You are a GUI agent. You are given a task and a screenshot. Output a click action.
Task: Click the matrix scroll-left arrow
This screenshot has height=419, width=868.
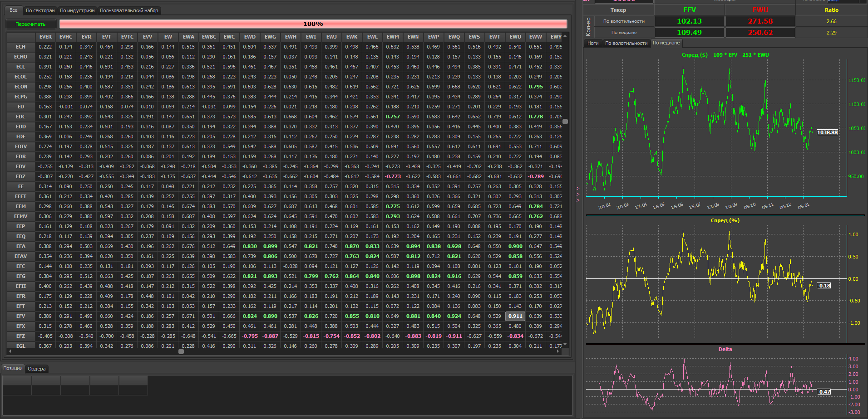pos(10,351)
